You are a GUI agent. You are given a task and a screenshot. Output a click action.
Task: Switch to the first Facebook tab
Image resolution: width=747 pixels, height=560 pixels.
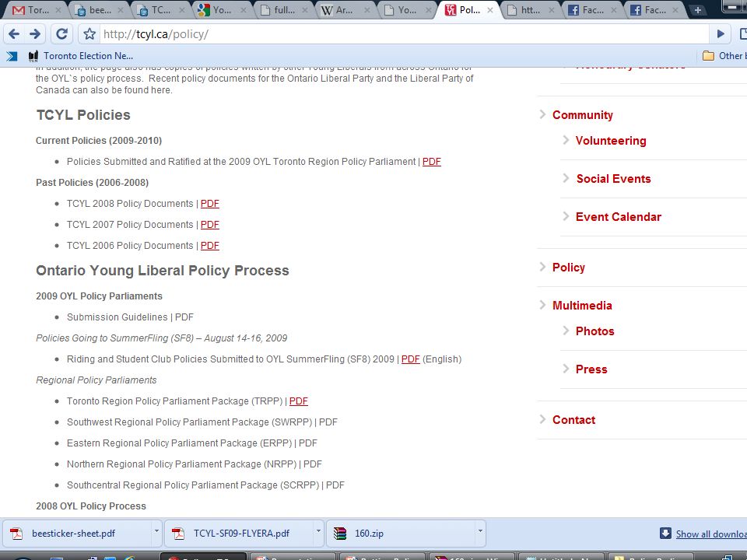coord(586,10)
